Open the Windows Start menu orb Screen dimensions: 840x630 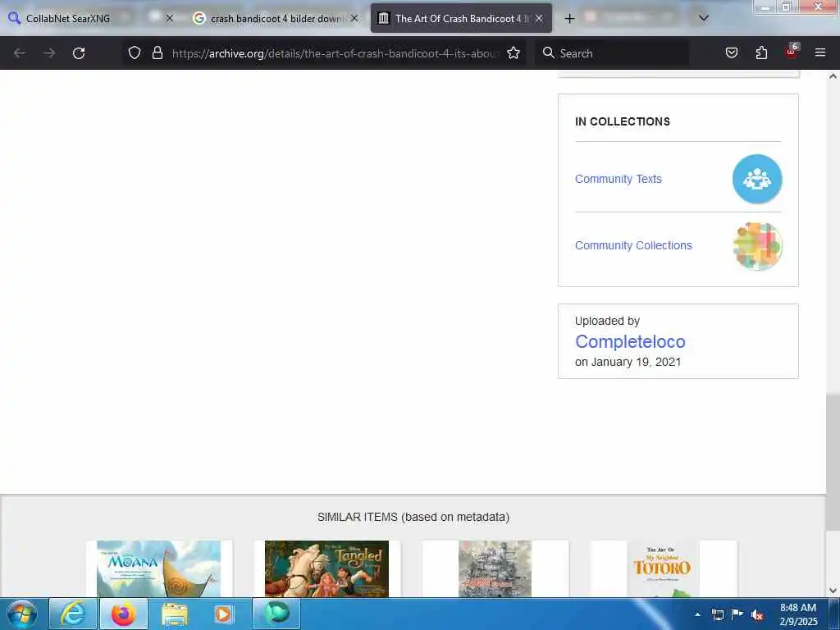pyautogui.click(x=22, y=614)
